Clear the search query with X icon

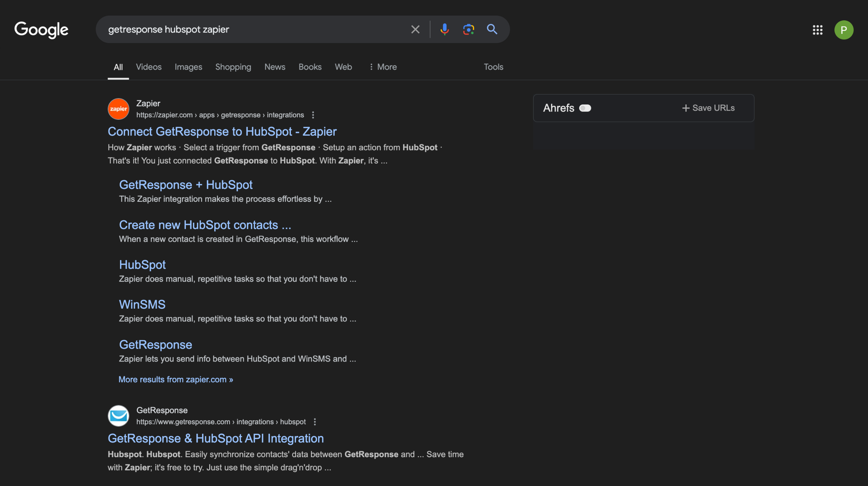click(x=415, y=30)
